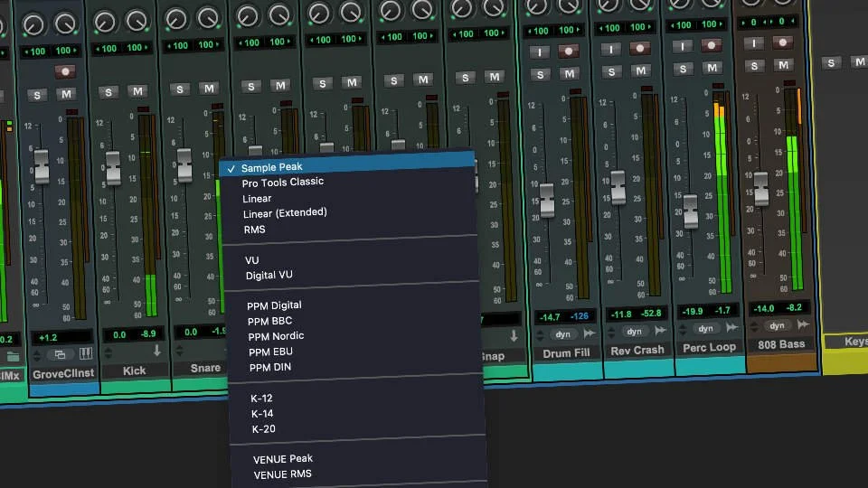Click the Perc Loop volume fader

[x=690, y=211]
